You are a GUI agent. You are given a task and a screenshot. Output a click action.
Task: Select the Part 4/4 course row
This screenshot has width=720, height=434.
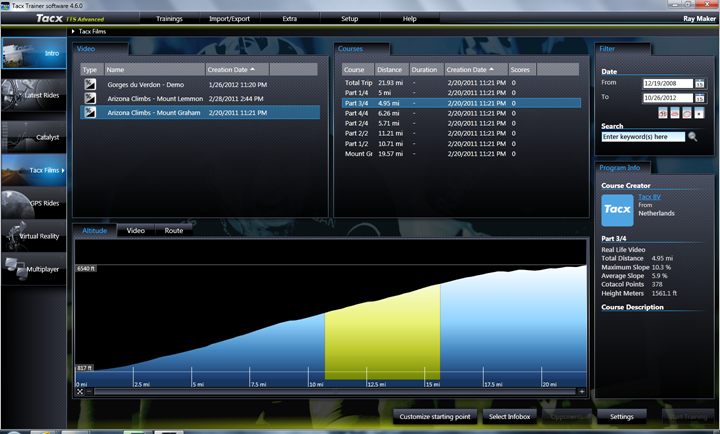(x=461, y=113)
